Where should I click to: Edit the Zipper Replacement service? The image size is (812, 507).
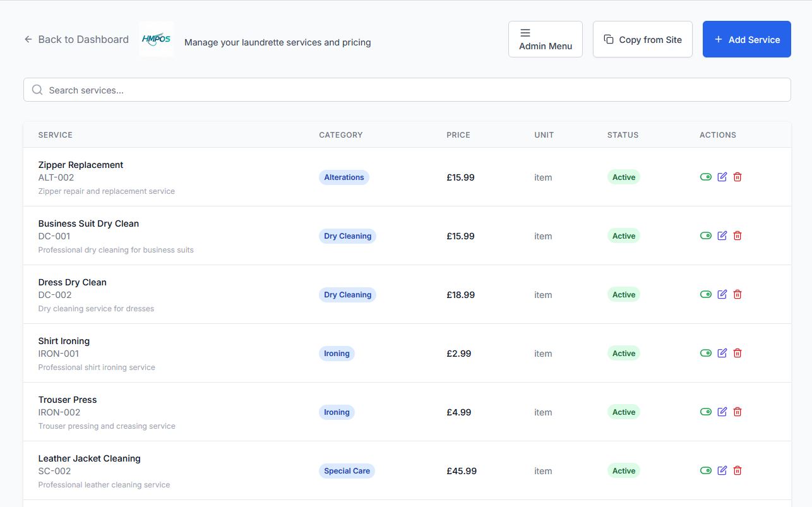[722, 177]
